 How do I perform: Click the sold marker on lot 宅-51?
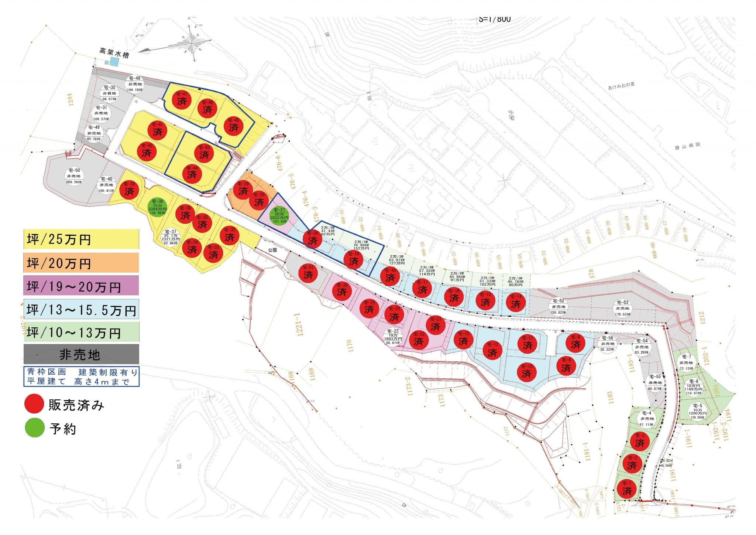[x=308, y=273]
